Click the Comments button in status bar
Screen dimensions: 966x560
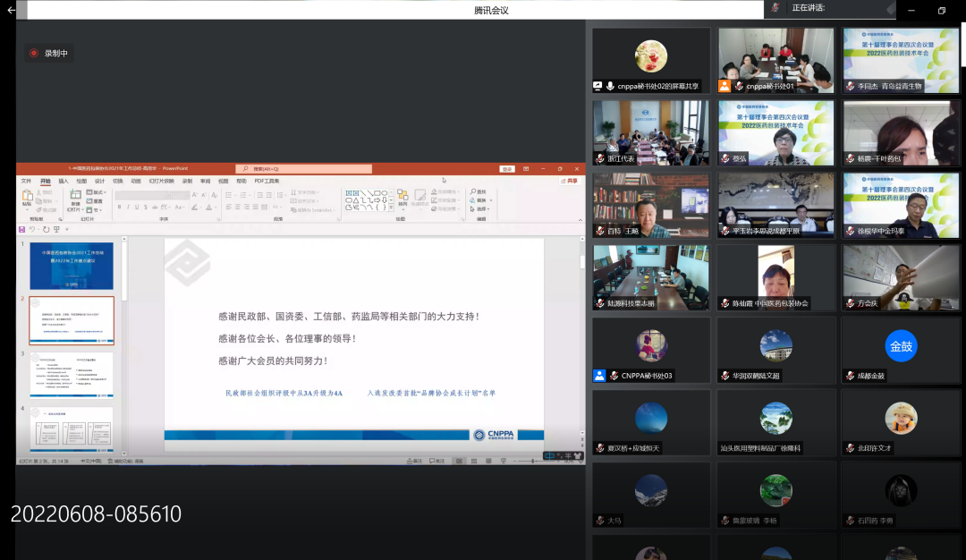coord(436,461)
